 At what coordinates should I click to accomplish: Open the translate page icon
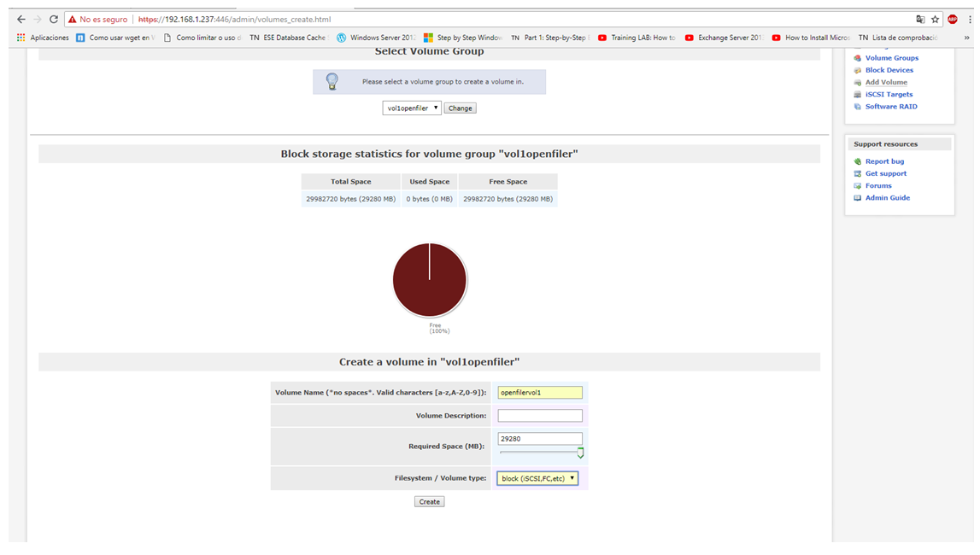920,20
